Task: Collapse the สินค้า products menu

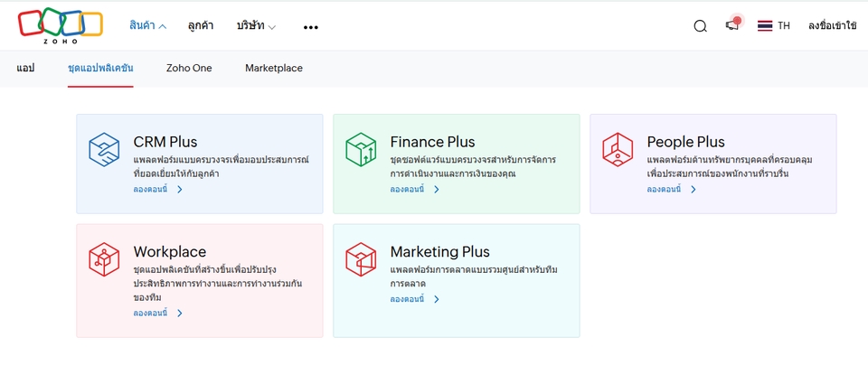Action: [x=147, y=25]
